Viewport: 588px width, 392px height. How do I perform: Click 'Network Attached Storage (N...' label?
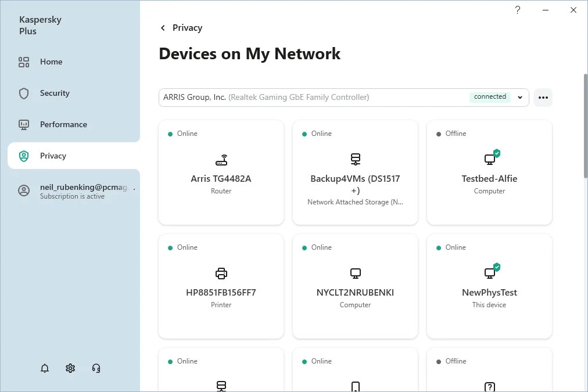(355, 202)
